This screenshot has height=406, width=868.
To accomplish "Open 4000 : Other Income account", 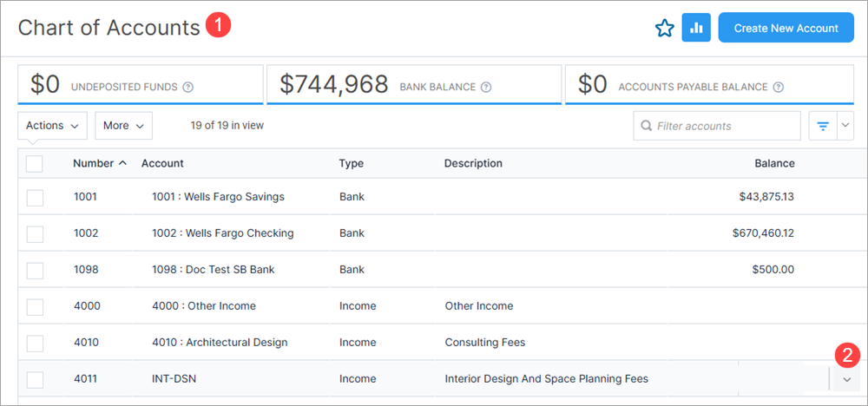I will click(204, 306).
